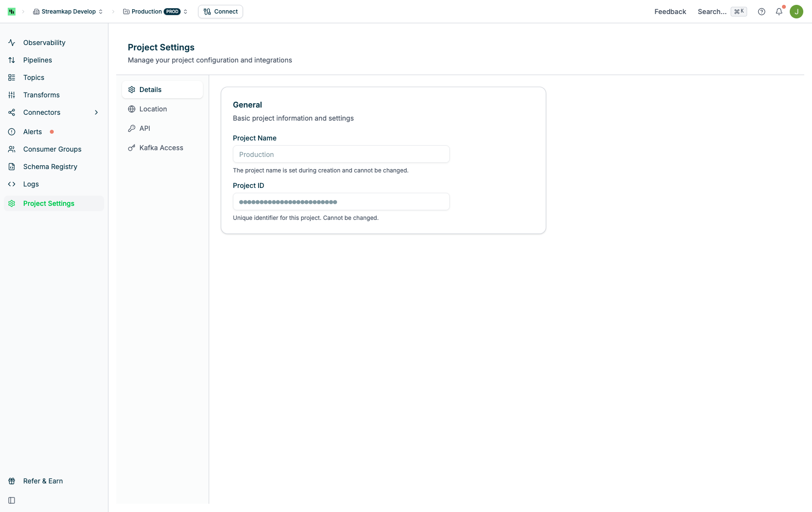
Task: Expand the Connectors submenu
Action: [x=96, y=112]
